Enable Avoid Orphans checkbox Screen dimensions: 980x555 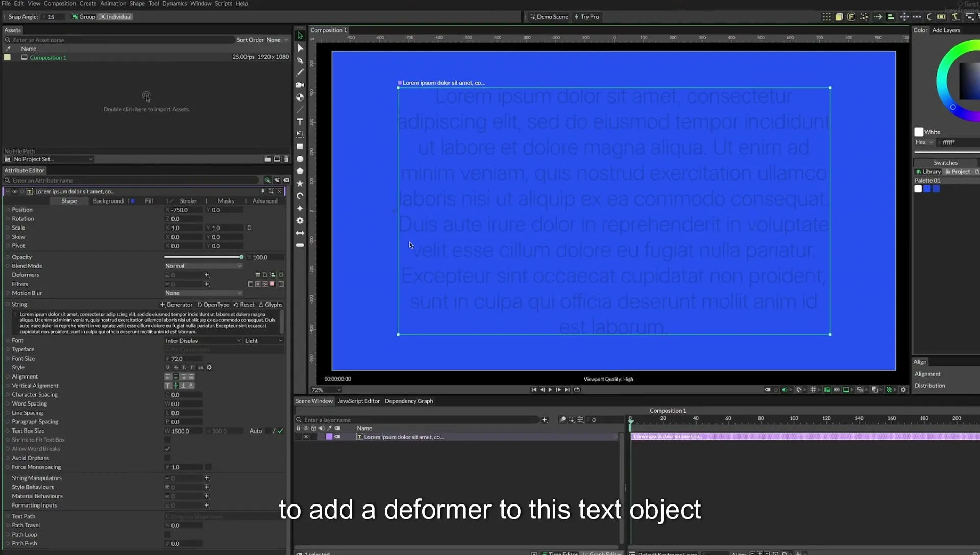point(167,458)
